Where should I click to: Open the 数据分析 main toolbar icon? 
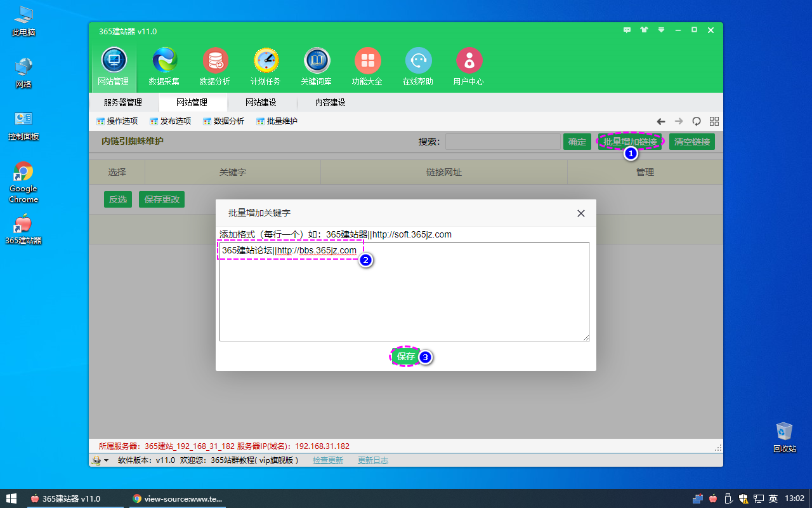tap(215, 67)
